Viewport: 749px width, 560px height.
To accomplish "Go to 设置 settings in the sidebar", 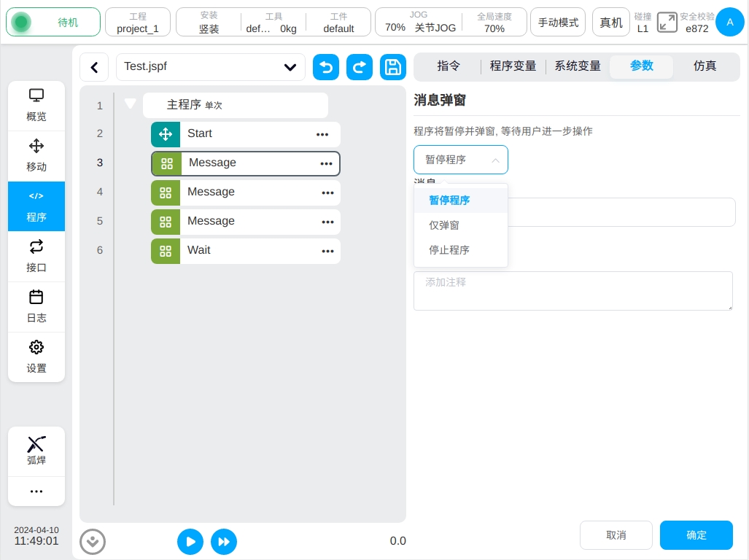I will tap(36, 357).
